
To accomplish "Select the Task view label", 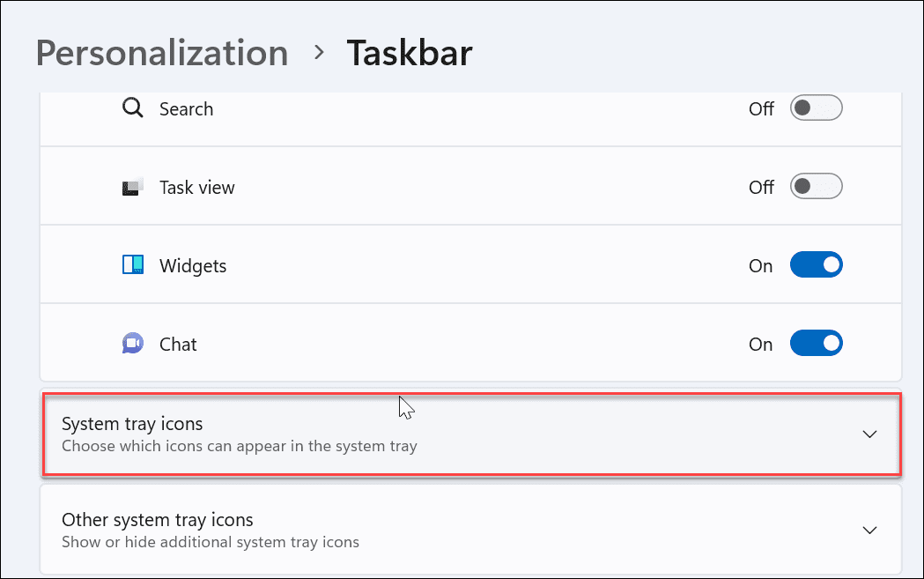I will (x=196, y=188).
